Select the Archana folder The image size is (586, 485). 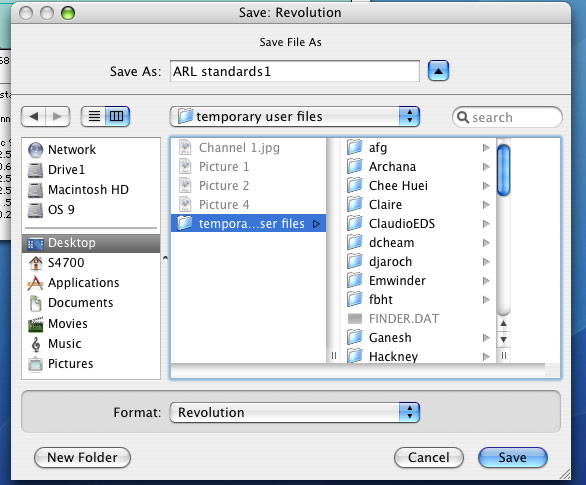[x=418, y=167]
